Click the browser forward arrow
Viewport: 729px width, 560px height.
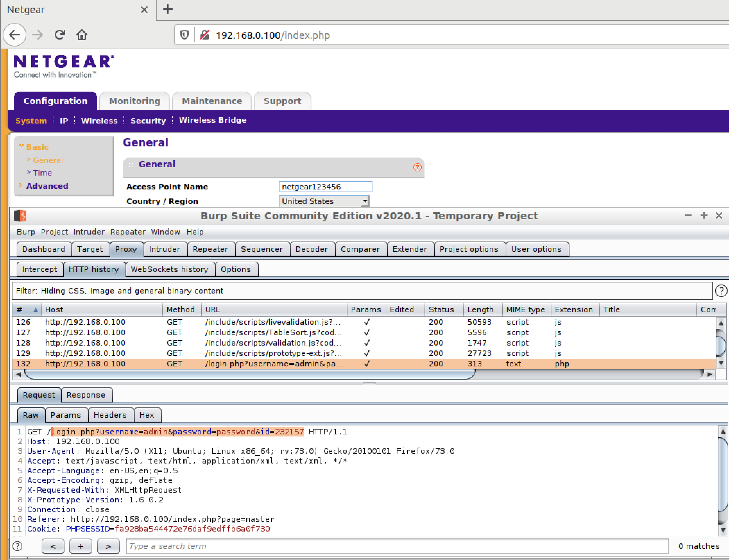coord(37,35)
